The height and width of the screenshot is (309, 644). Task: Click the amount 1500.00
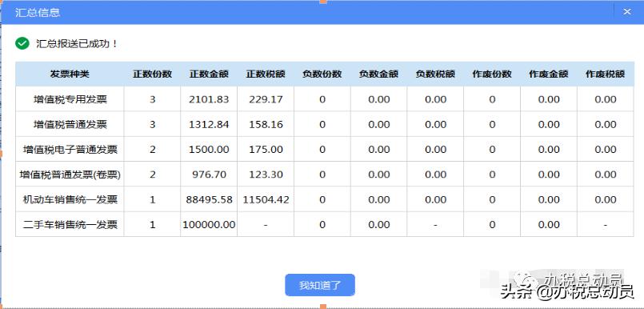209,150
